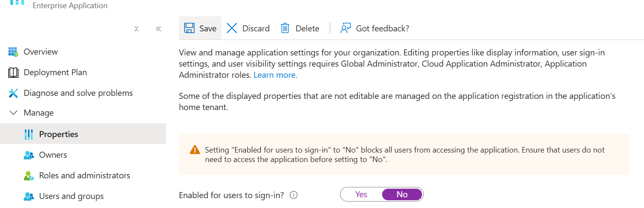This screenshot has height=208, width=644.
Task: Click the Got feedback? text
Action: (382, 28)
